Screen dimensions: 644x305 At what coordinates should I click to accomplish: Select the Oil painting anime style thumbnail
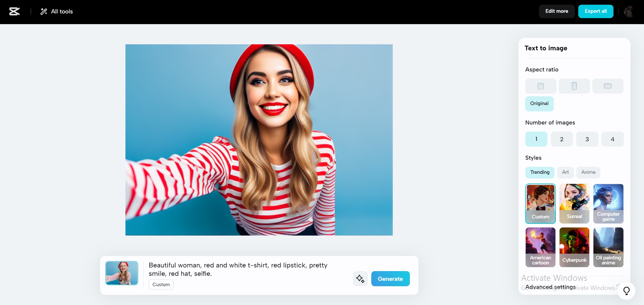608,247
